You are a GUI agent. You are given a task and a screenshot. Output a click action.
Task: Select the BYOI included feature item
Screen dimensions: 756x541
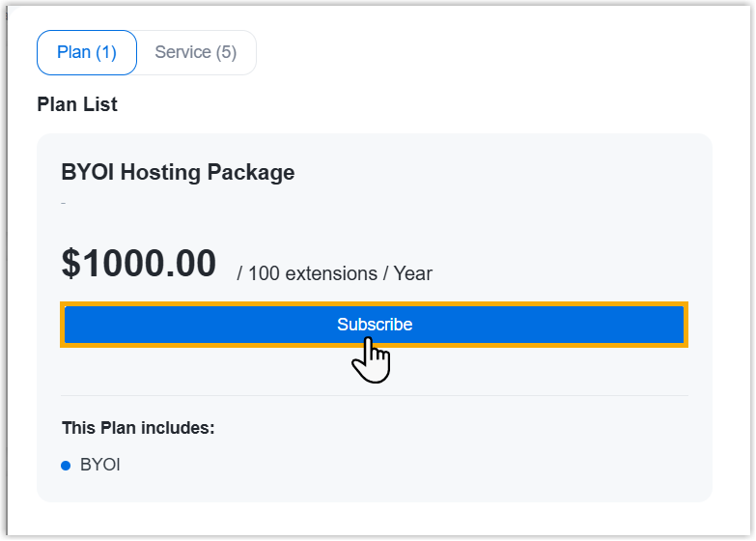100,465
